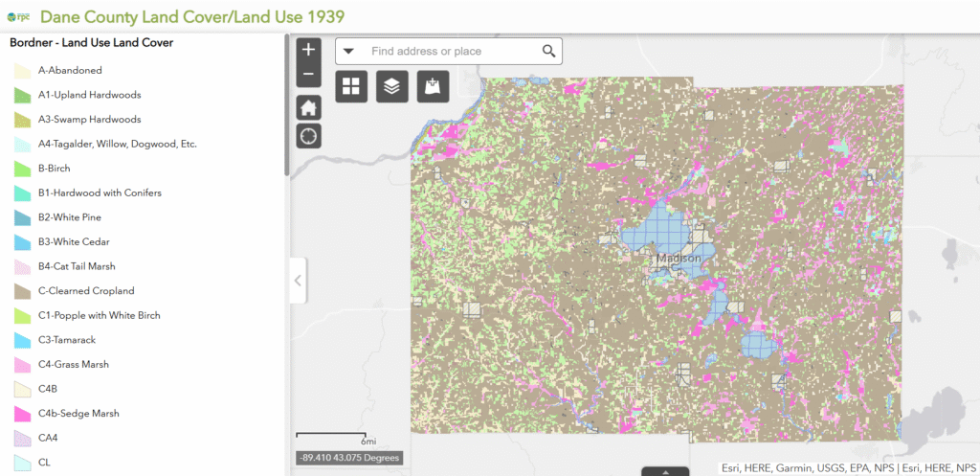Viewport: 980px width, 476px height.
Task: Collapse the legend side panel
Action: point(298,281)
